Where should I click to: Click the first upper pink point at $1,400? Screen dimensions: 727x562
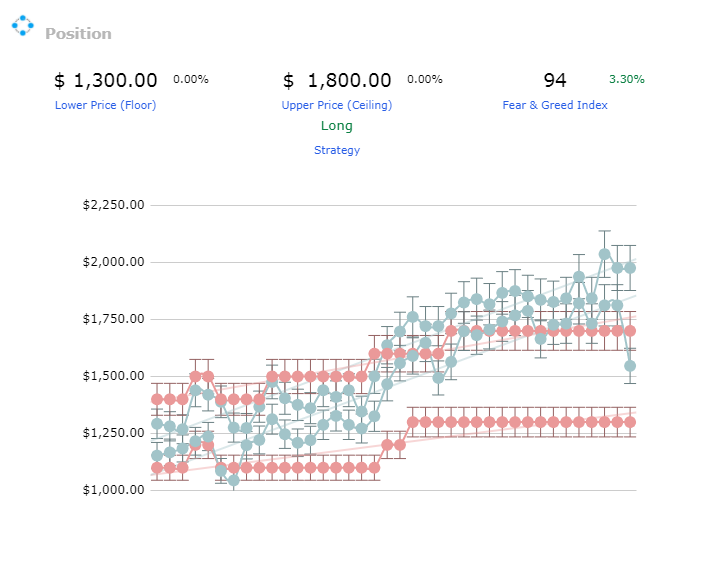pyautogui.click(x=157, y=399)
